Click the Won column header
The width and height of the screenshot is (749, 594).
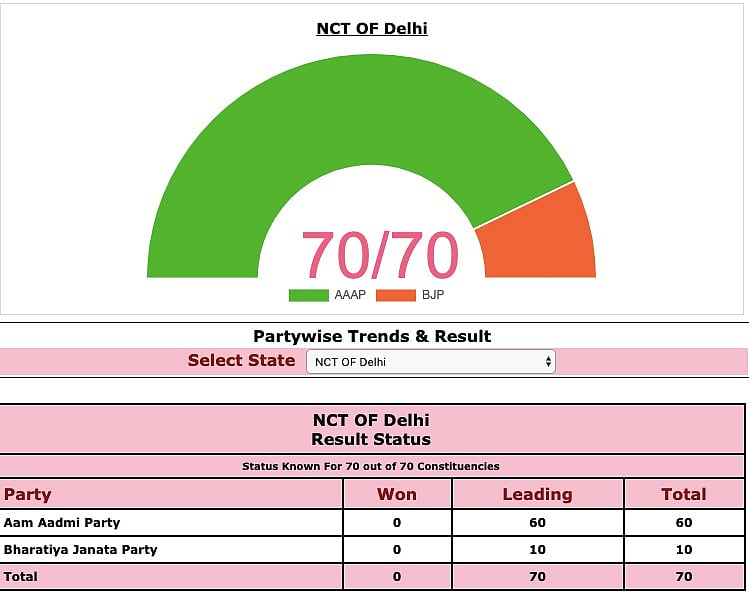click(x=397, y=494)
